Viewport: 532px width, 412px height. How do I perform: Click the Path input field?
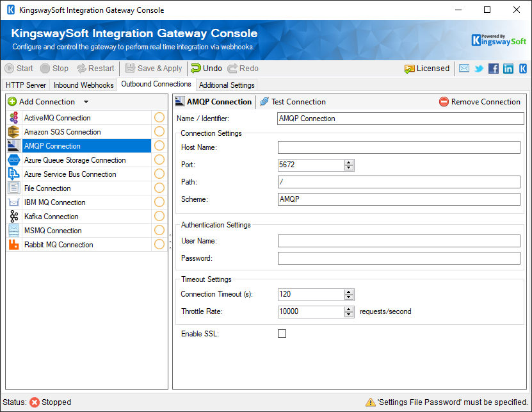coord(399,182)
